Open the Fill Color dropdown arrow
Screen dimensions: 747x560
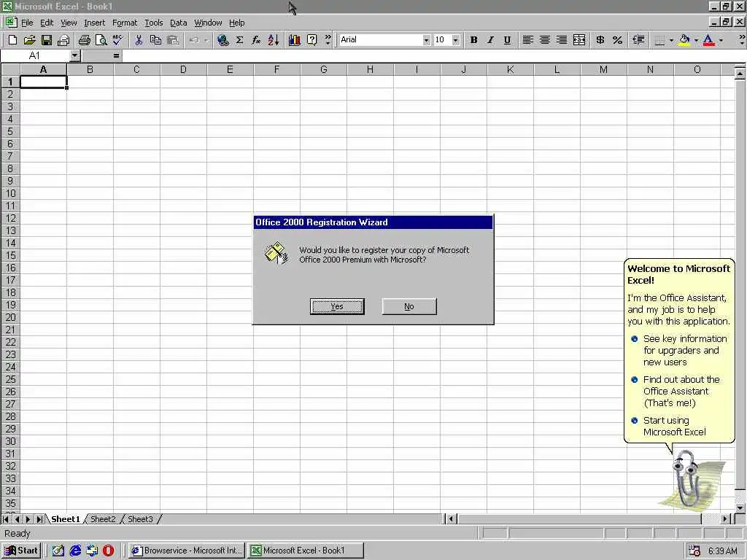pos(696,40)
